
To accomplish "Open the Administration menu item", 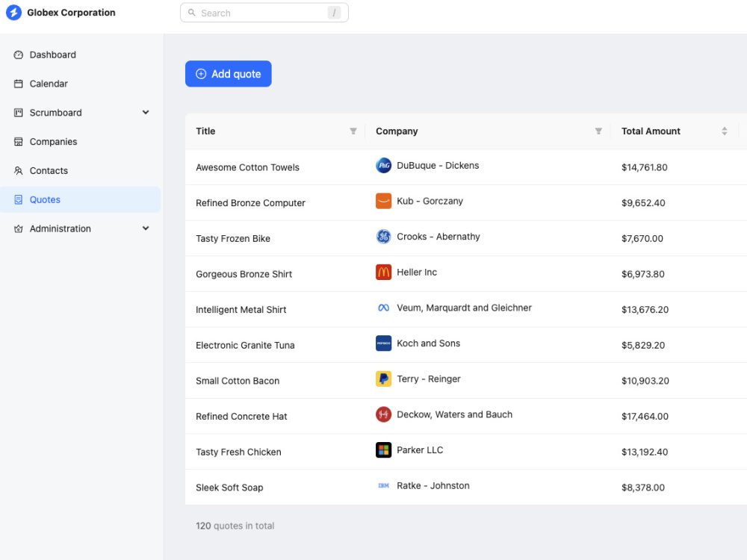I will [x=80, y=229].
